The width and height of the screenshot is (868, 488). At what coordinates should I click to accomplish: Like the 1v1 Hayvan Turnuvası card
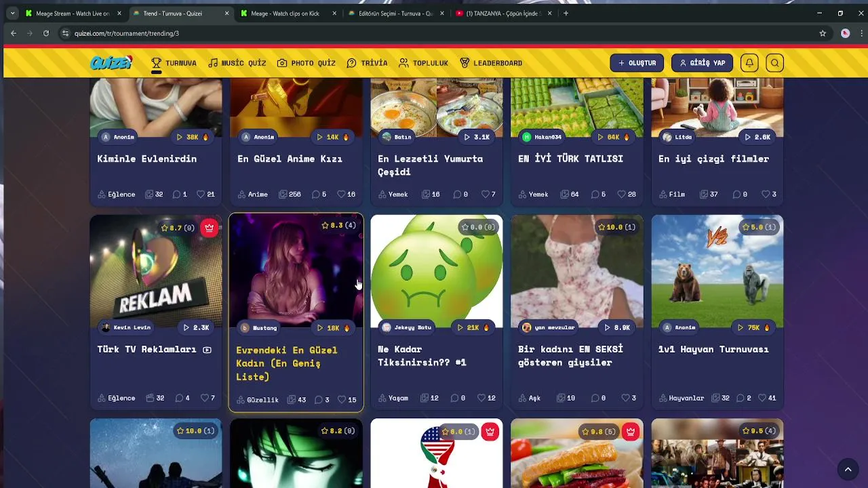(762, 398)
